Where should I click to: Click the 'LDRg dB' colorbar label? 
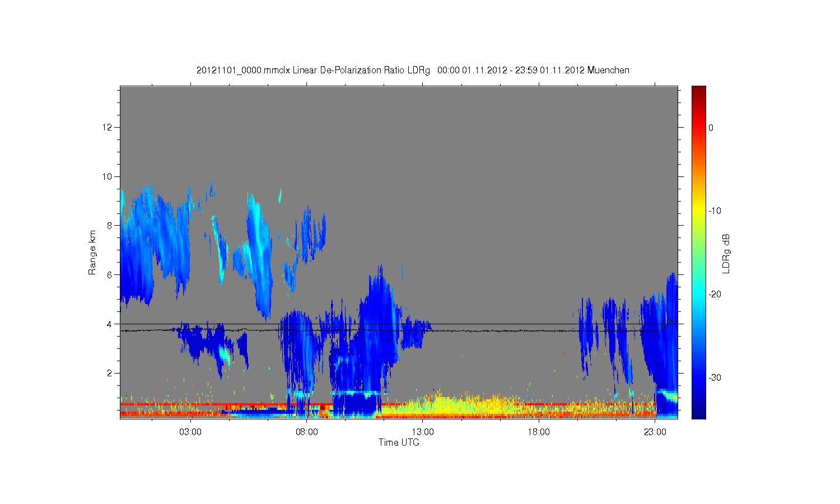tap(726, 254)
